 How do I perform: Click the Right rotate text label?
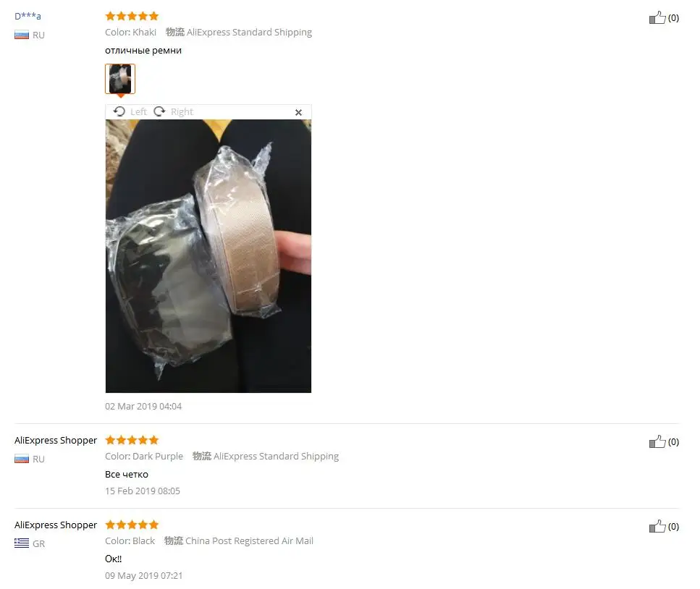click(182, 111)
